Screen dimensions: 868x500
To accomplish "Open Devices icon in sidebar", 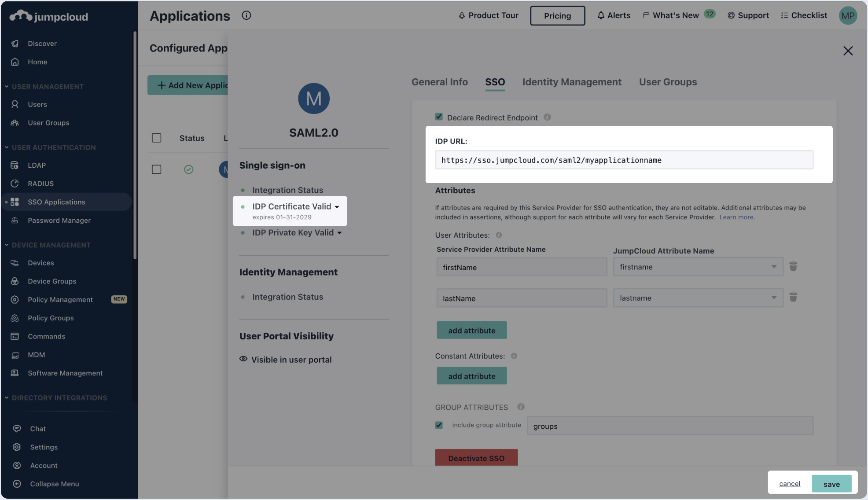I will [15, 263].
